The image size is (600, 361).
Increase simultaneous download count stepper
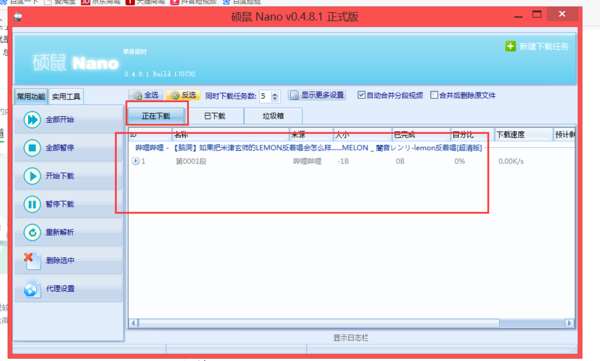tap(275, 93)
